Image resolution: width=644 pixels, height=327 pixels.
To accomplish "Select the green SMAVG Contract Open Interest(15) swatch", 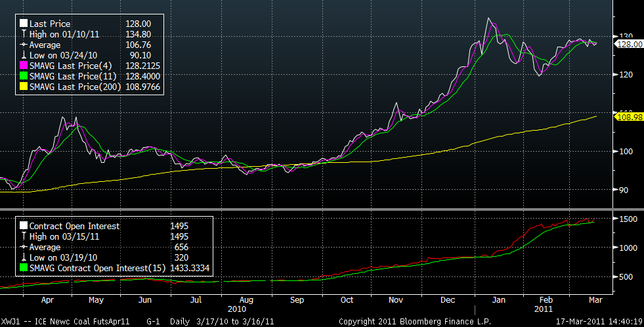I will pyautogui.click(x=24, y=269).
